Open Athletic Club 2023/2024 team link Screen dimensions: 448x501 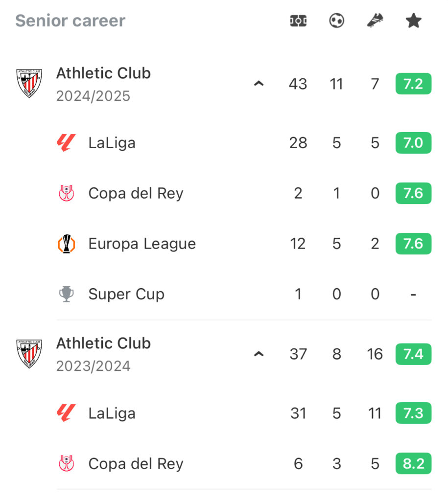(104, 343)
